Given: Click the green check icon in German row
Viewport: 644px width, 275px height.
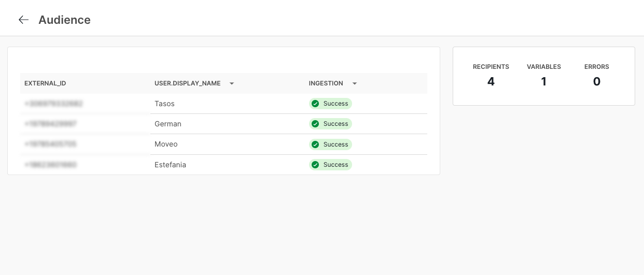Looking at the screenshot, I should click(x=315, y=124).
